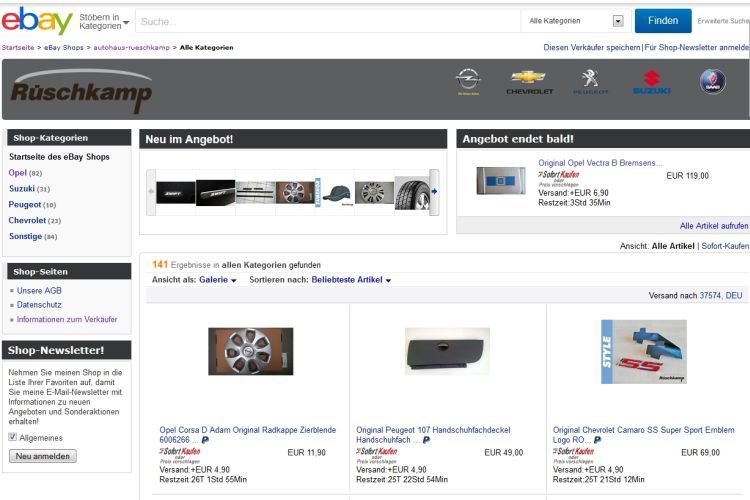Open Peugeot 107 Handschuhfachdeckel listing title
This screenshot has width=750, height=500.
point(433,434)
